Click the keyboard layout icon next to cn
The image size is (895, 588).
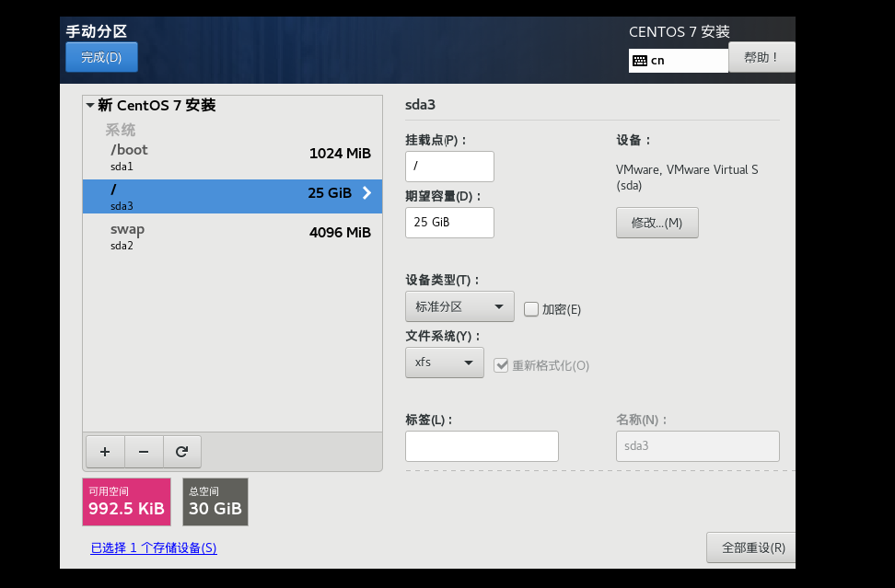pyautogui.click(x=640, y=61)
